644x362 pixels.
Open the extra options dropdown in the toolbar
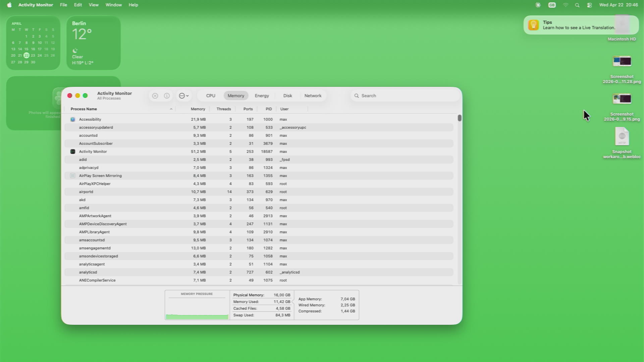tap(183, 96)
